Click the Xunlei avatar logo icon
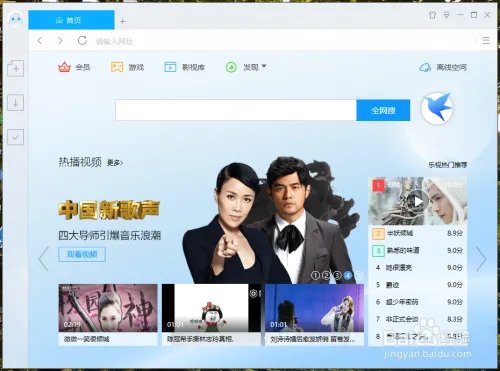 click(x=15, y=20)
